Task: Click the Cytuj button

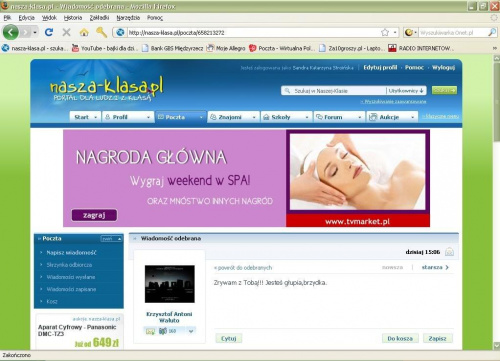Action: pyautogui.click(x=229, y=338)
